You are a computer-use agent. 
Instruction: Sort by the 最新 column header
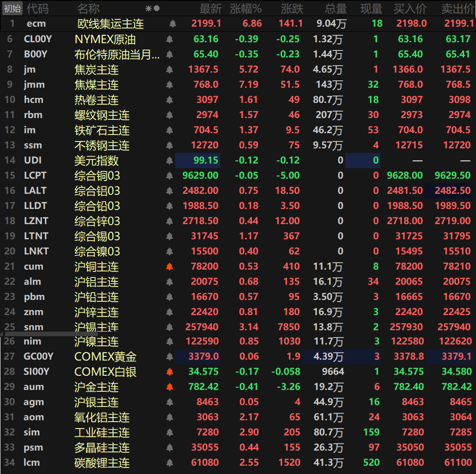tap(210, 9)
